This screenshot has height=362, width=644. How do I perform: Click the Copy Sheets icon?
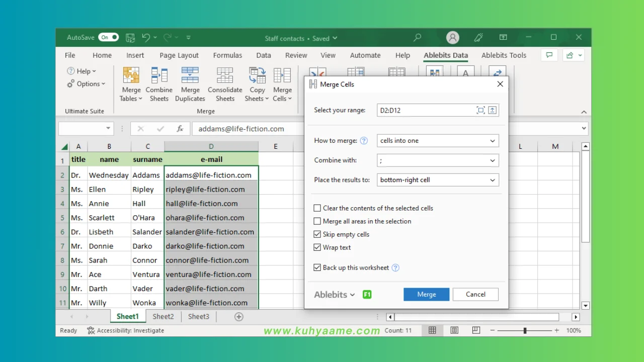257,75
